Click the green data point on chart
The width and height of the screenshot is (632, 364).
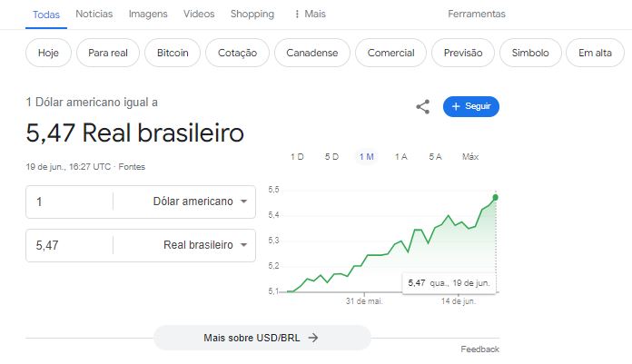[496, 198]
